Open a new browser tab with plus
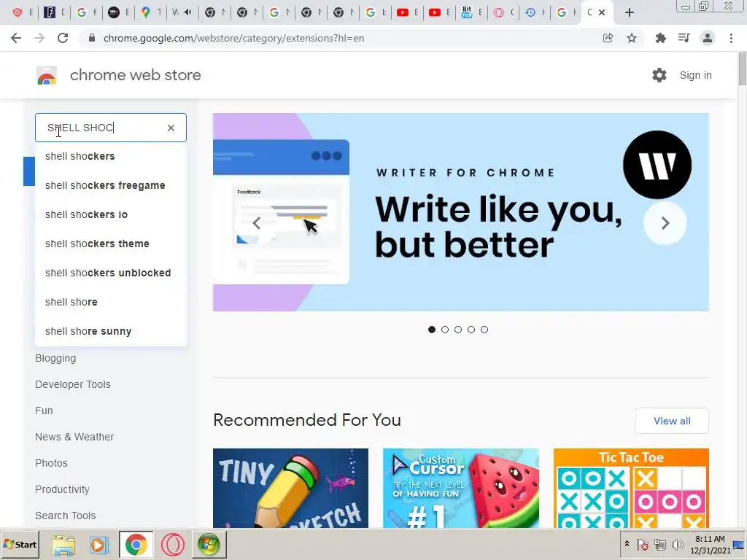747x560 pixels. pyautogui.click(x=630, y=12)
